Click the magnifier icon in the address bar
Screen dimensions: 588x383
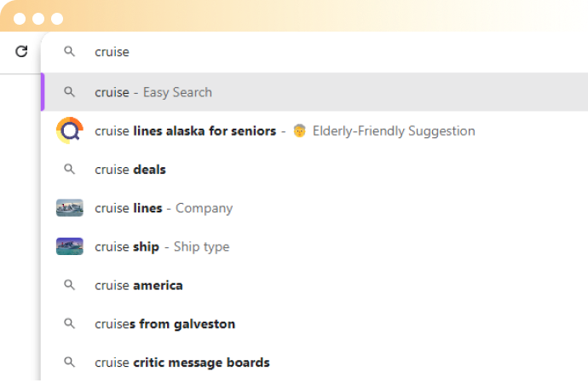pos(69,51)
